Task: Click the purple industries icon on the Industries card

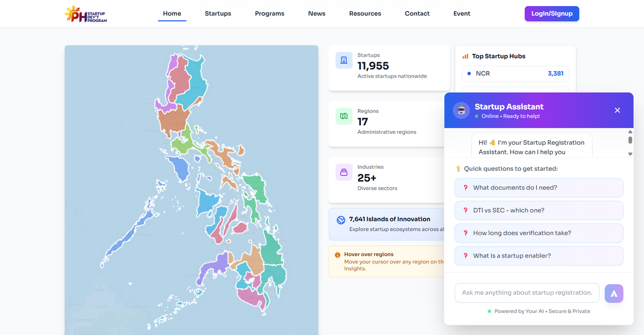Action: [344, 172]
